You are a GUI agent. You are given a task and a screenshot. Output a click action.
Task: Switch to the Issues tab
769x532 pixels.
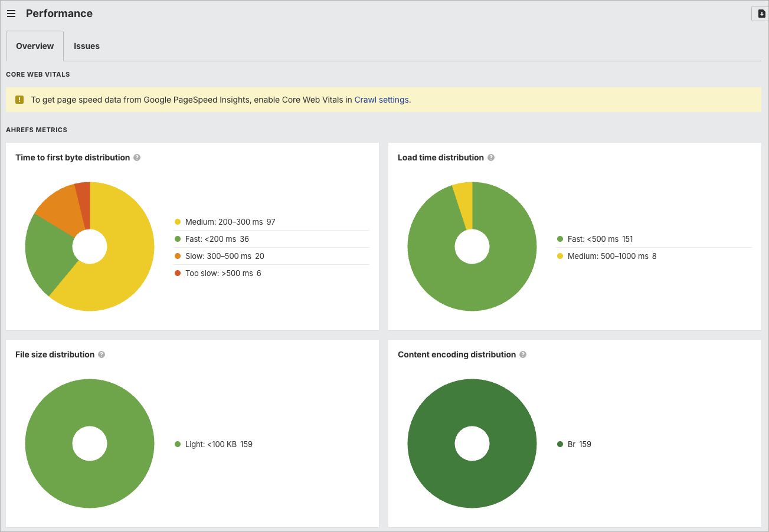click(x=86, y=46)
